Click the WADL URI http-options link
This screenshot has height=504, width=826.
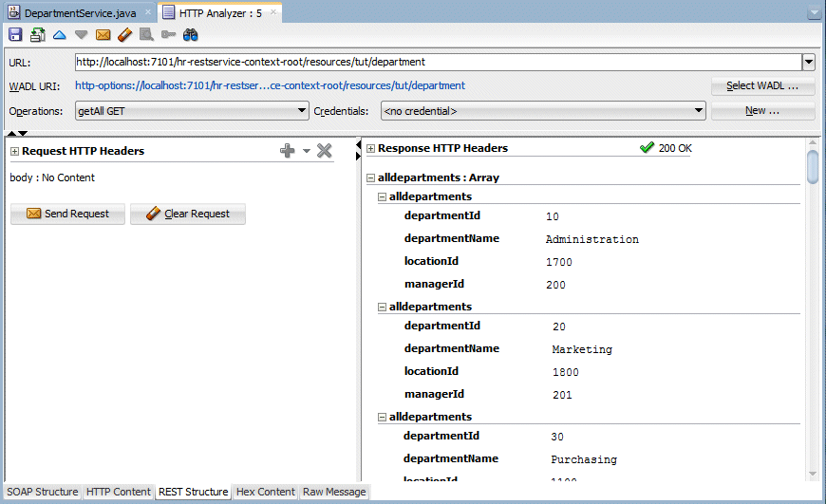(270, 85)
